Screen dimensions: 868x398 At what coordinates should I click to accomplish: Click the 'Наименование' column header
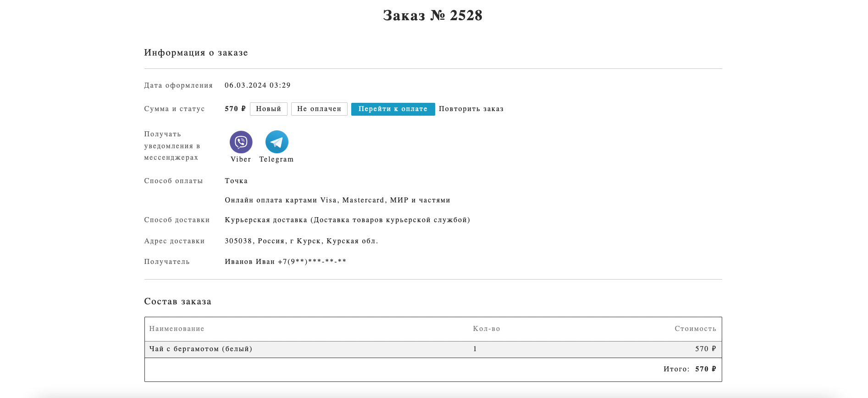177,329
